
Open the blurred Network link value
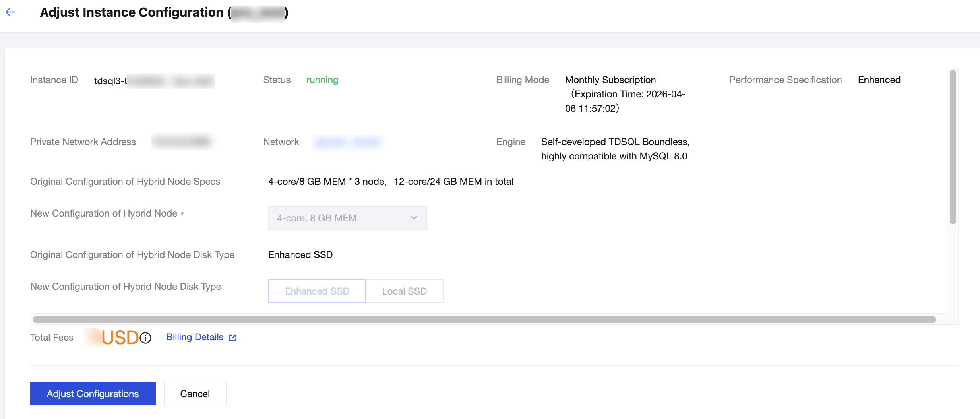pos(347,142)
